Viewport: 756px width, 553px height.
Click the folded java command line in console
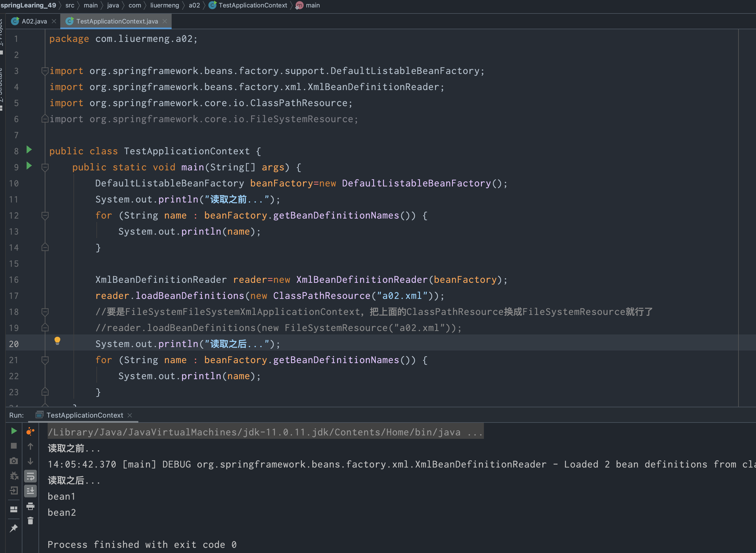click(265, 432)
